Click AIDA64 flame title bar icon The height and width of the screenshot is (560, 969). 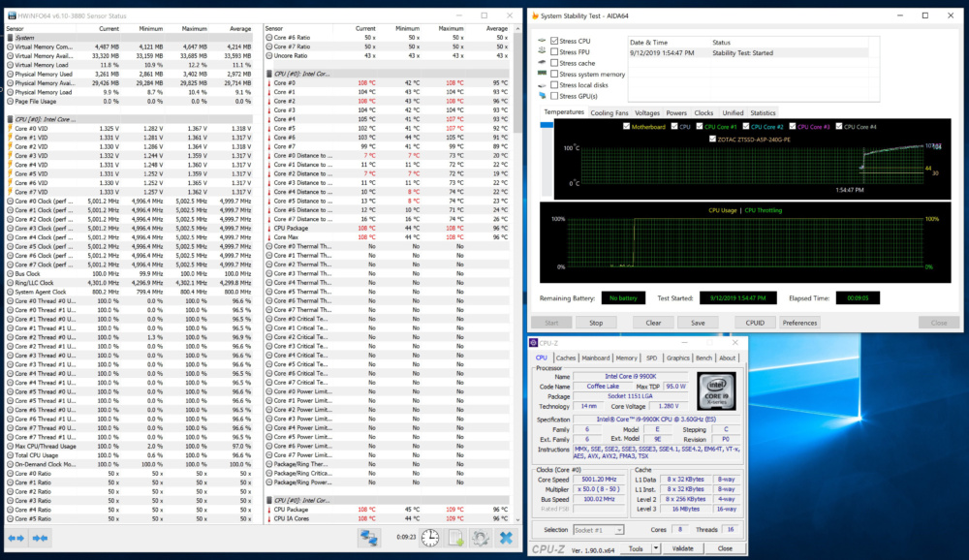tap(535, 16)
